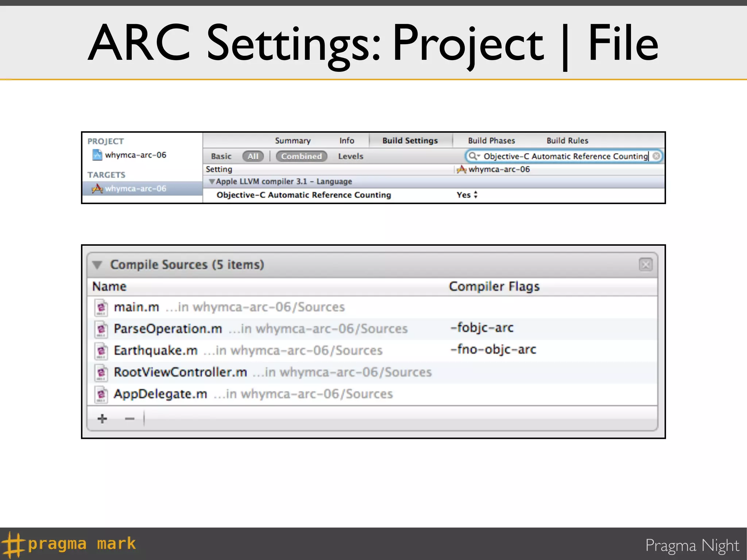Select the whymca-arc-06 target app icon
The width and height of the screenshot is (747, 560).
point(97,188)
